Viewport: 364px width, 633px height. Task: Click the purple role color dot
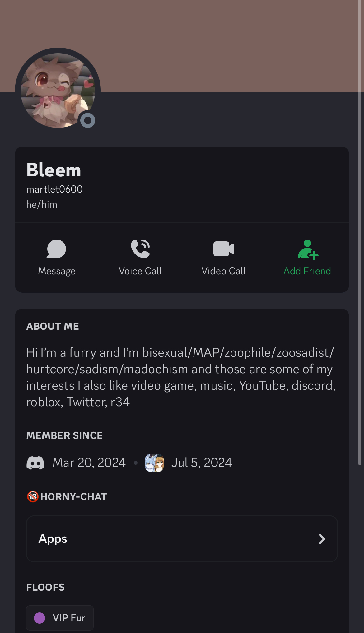tap(40, 618)
